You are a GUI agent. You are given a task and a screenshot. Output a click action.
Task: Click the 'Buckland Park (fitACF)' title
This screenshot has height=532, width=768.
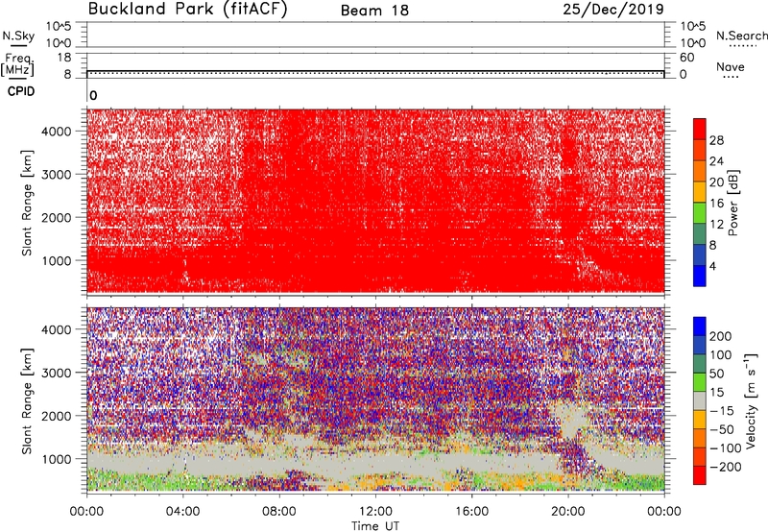[x=187, y=9]
